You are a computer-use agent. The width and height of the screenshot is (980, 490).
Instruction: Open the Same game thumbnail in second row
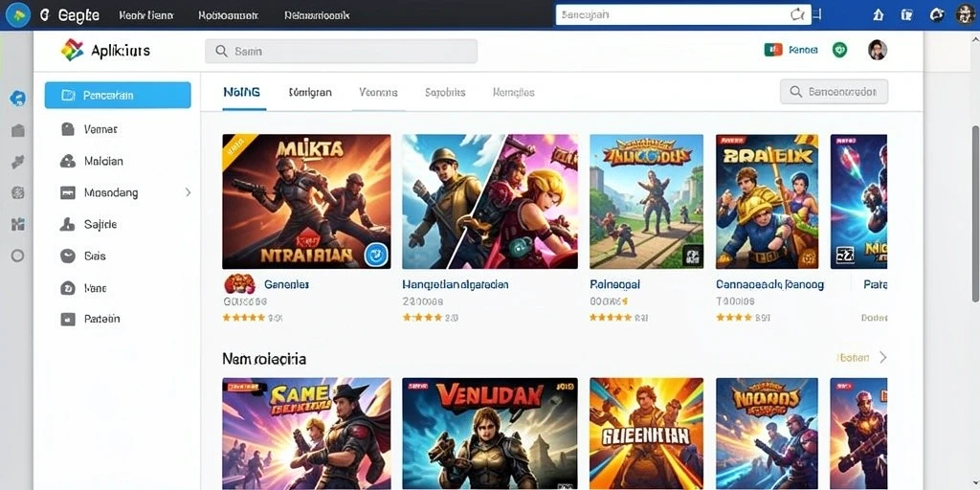pyautogui.click(x=306, y=434)
